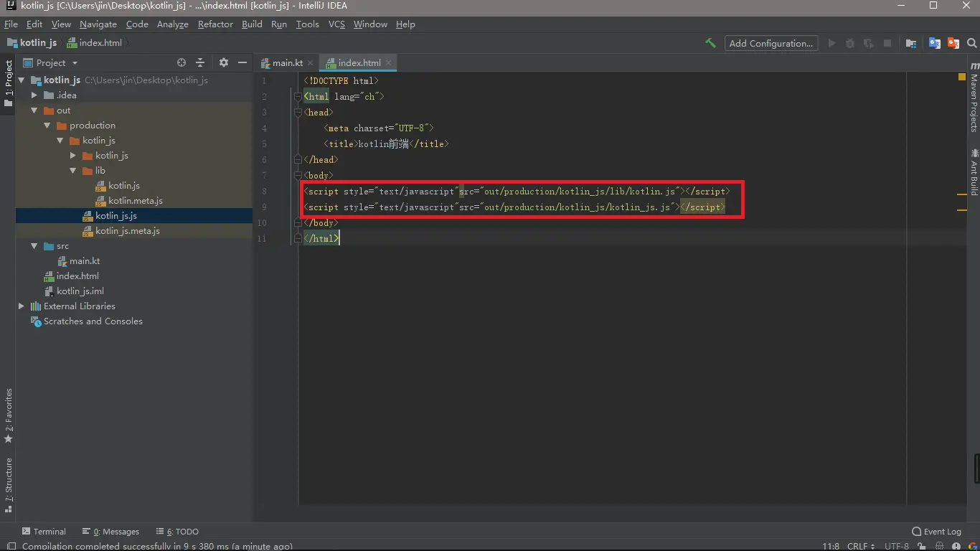
Task: Expand External Libraries node
Action: pos(22,306)
